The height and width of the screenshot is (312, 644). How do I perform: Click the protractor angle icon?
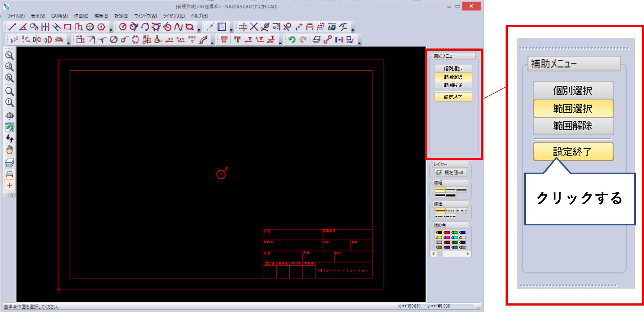59,40
